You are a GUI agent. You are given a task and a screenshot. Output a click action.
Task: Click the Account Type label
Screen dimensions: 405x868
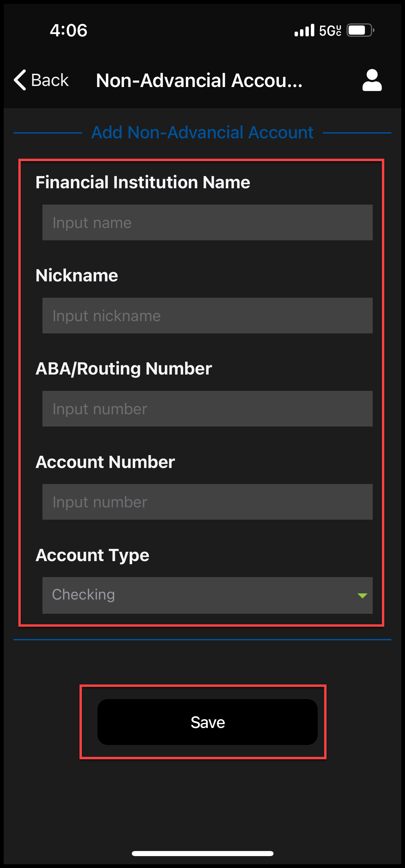click(92, 555)
